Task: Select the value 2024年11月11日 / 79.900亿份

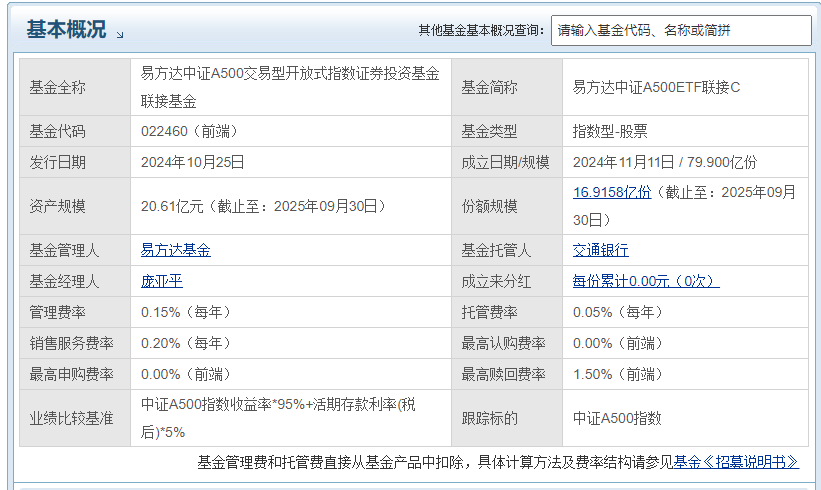Action: coord(665,162)
